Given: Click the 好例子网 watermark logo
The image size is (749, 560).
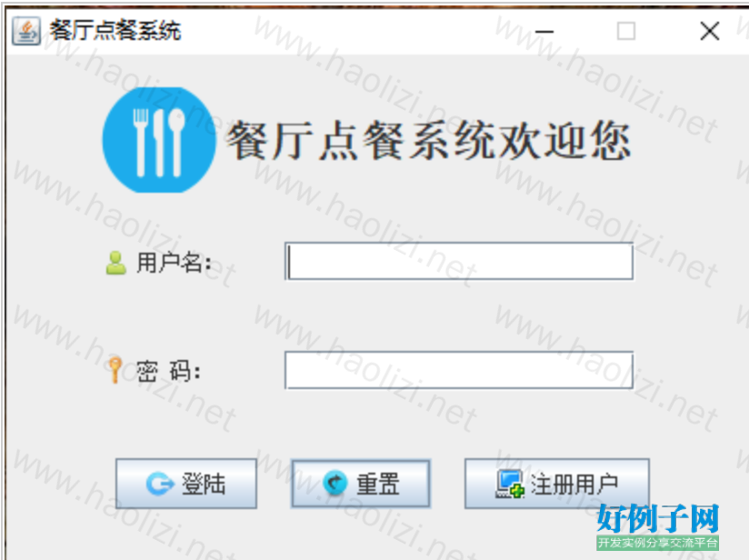Looking at the screenshot, I should tap(657, 519).
